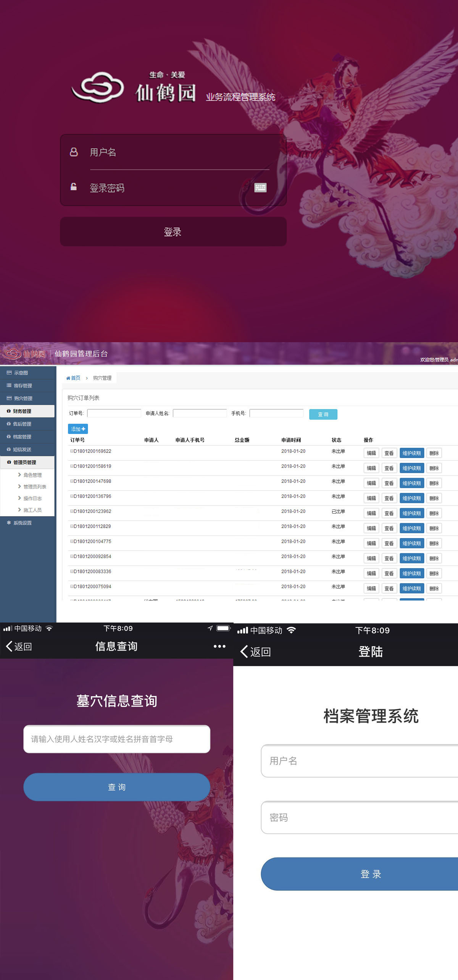Expand the 角色管理 submenu chevron
The height and width of the screenshot is (980, 458).
[19, 475]
